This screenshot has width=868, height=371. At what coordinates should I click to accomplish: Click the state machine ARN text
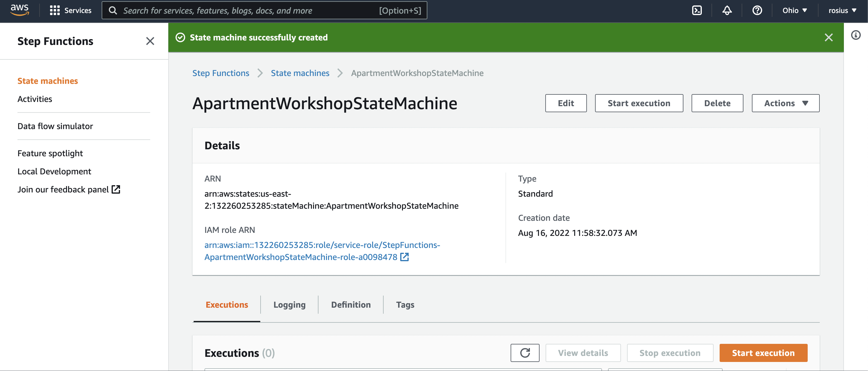(331, 200)
